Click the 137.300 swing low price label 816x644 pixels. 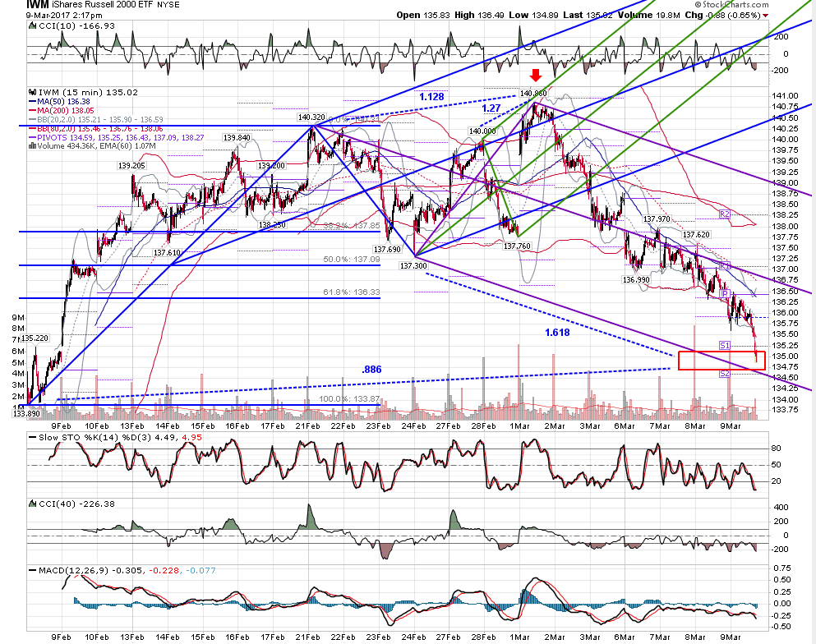click(413, 266)
